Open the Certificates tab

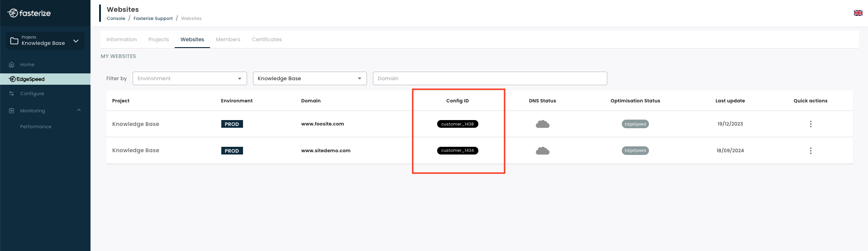[x=267, y=39]
